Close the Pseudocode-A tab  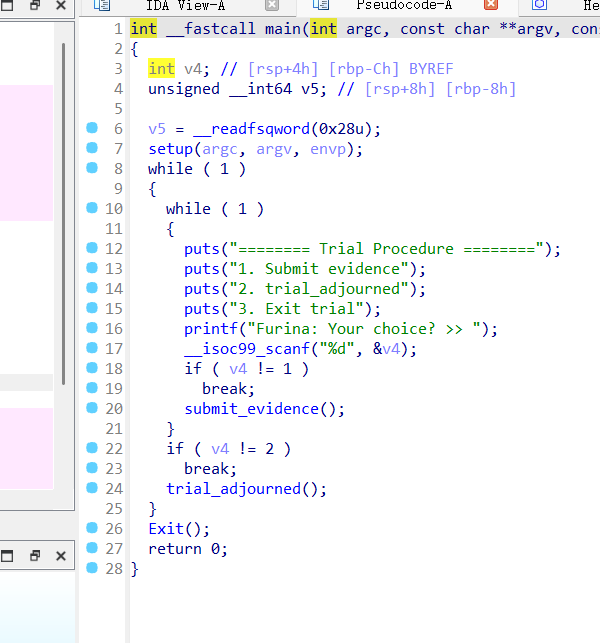[490, 5]
